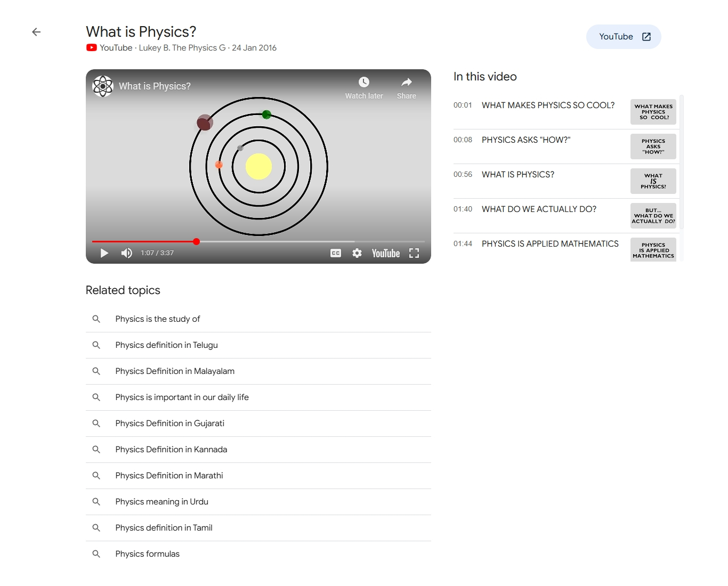This screenshot has height=586, width=728.
Task: Click the YouTube logo in player
Action: pyautogui.click(x=386, y=254)
